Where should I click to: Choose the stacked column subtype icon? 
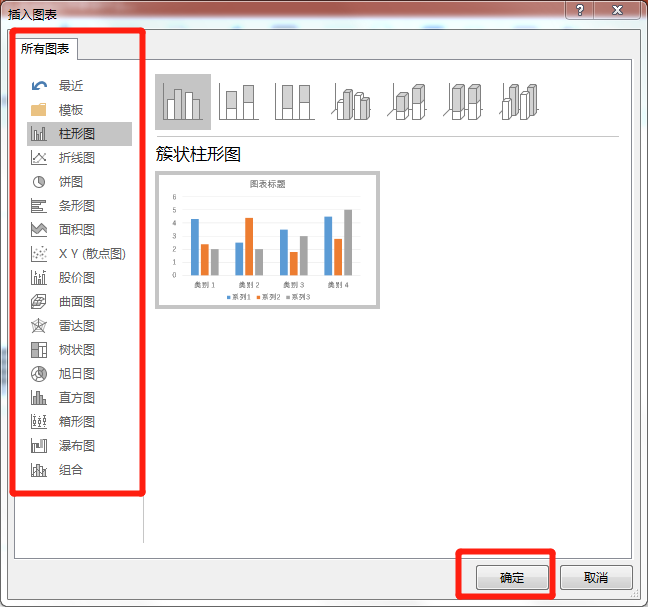[x=238, y=102]
